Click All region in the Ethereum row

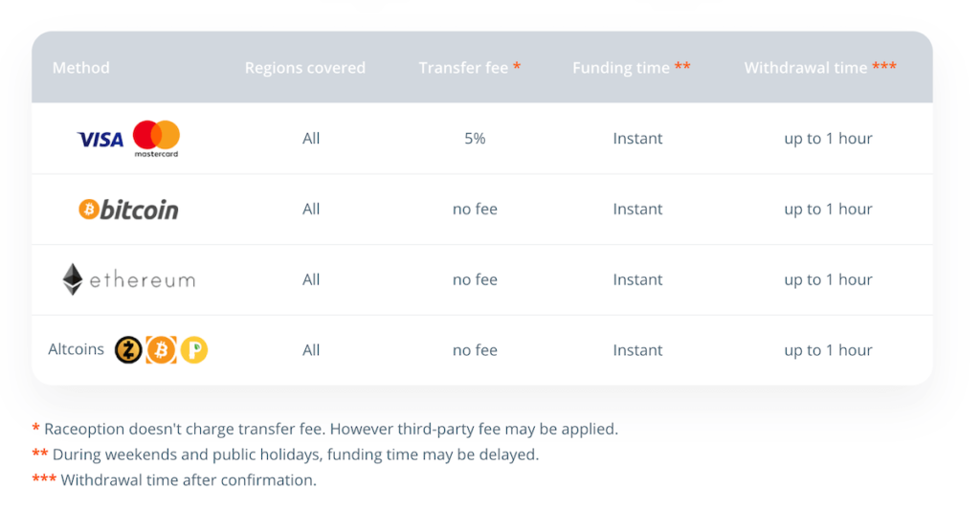tap(311, 279)
